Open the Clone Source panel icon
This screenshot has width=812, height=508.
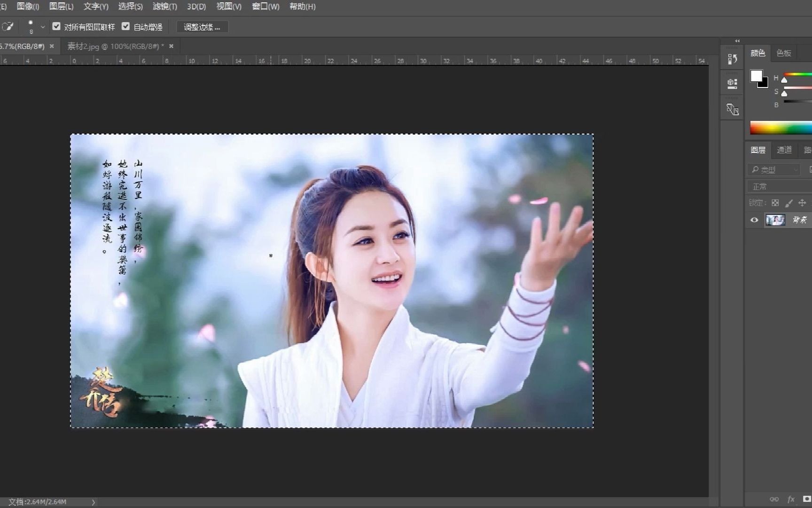click(732, 109)
